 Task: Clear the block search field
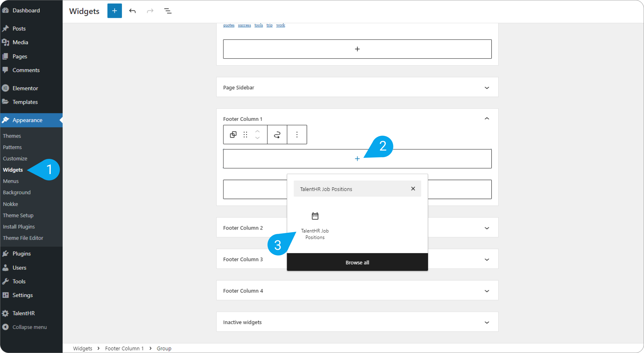[x=413, y=189]
